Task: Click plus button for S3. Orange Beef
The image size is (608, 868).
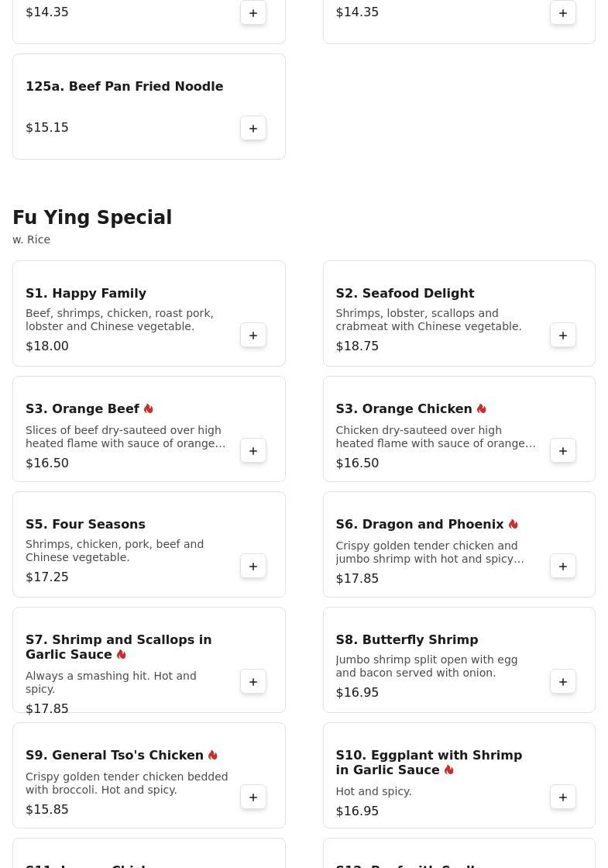Action: coord(253,451)
